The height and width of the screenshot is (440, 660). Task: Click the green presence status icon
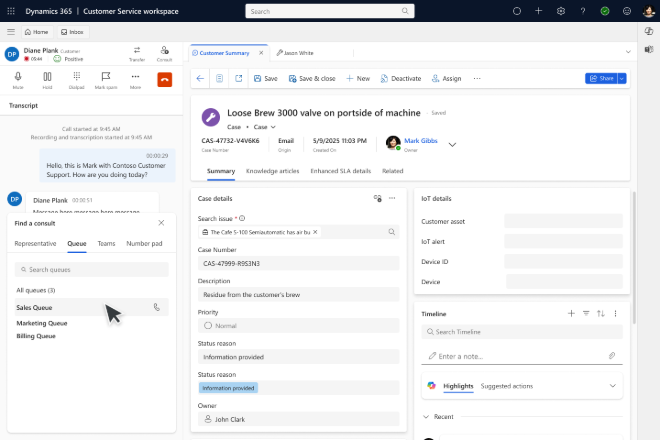point(605,11)
